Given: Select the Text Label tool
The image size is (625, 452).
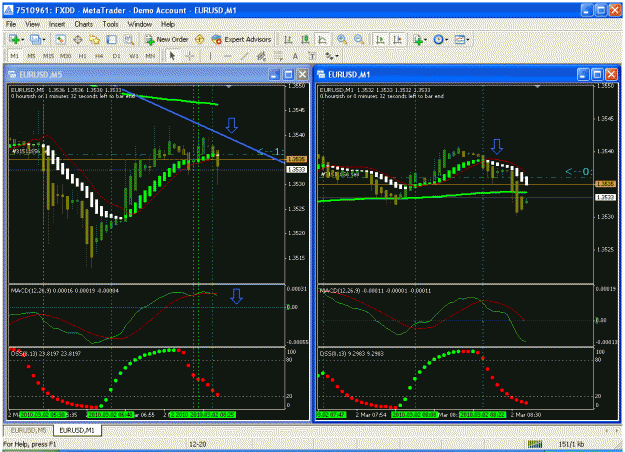Looking at the screenshot, I should (x=312, y=56).
